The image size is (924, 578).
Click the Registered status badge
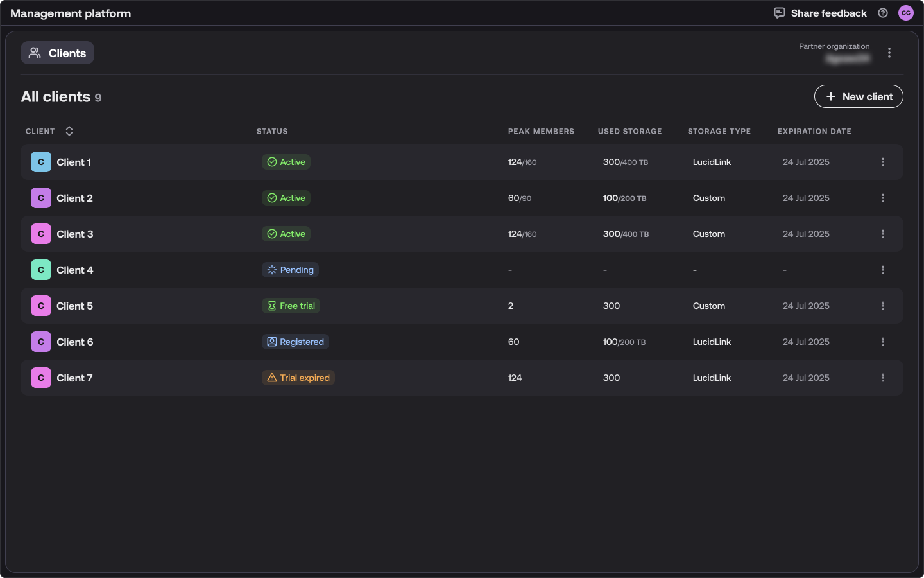(x=295, y=342)
